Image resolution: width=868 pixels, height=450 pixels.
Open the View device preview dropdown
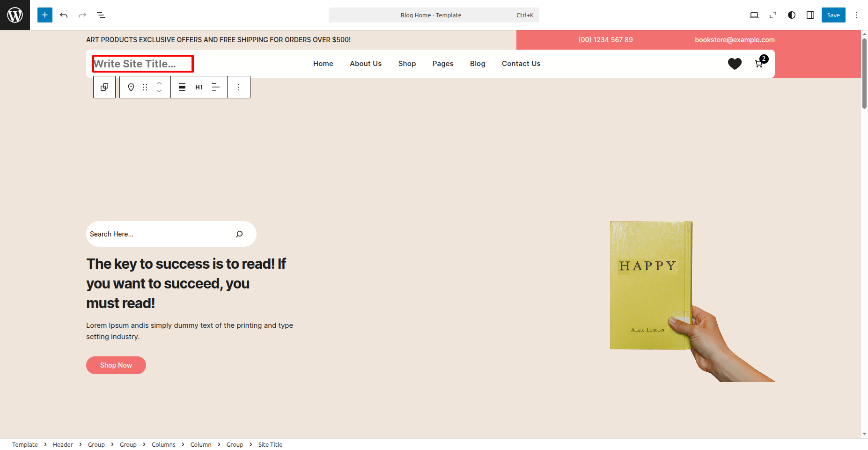754,15
